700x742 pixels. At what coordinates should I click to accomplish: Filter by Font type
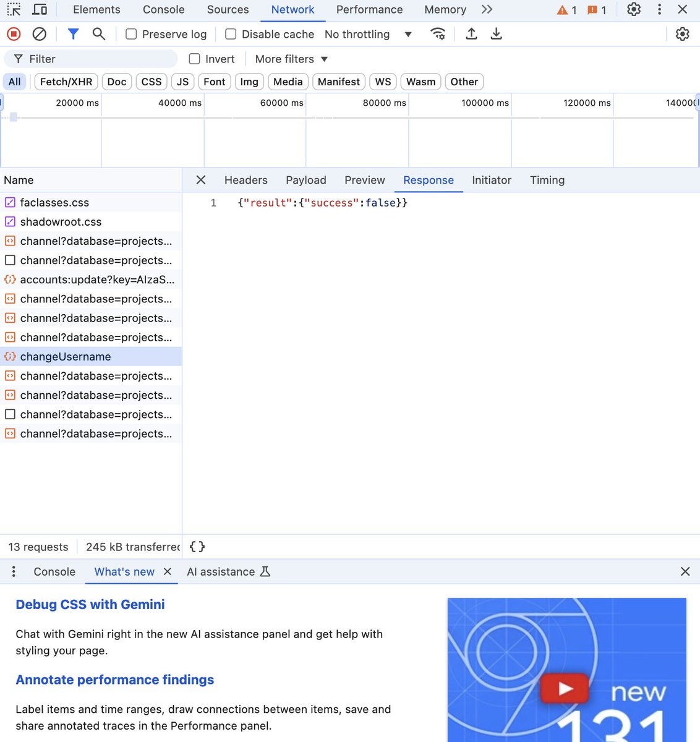pos(215,82)
